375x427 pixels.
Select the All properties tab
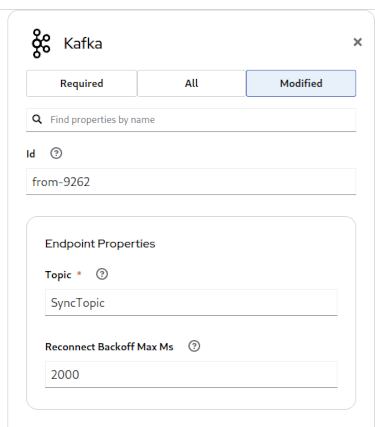[x=191, y=83]
